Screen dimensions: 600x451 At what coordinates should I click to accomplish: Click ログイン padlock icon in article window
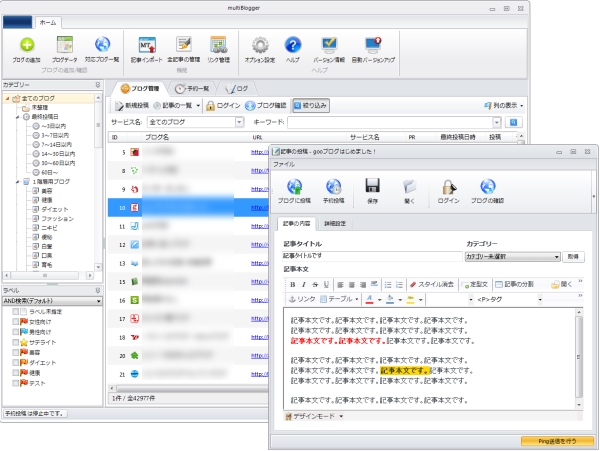[x=448, y=187]
